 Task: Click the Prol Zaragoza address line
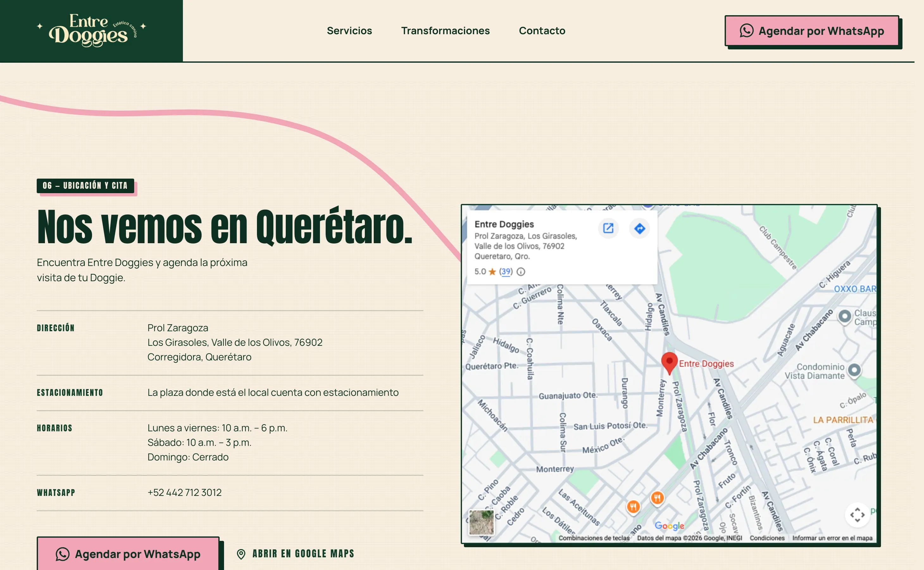tap(178, 328)
